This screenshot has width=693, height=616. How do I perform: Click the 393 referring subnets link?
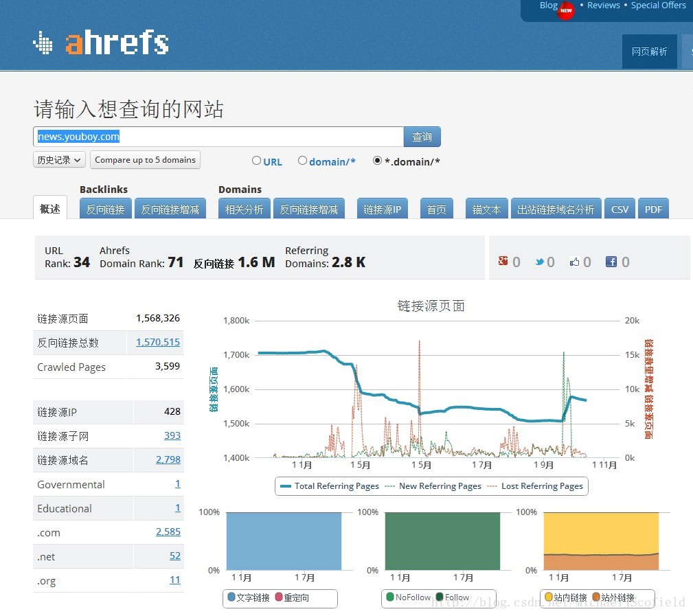[172, 435]
